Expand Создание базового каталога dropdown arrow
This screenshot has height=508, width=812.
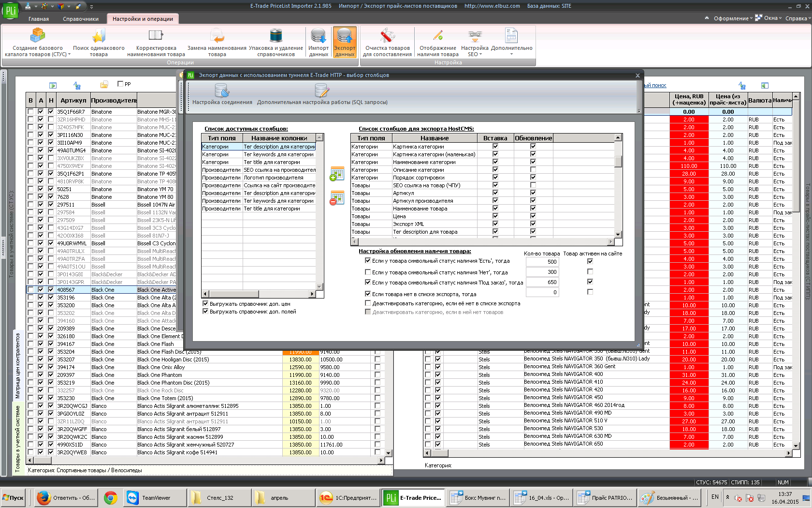click(69, 55)
